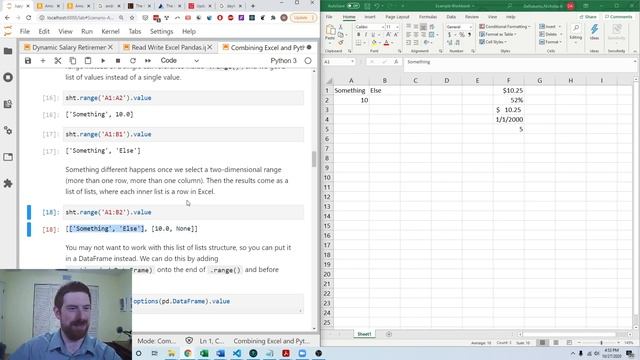Screen dimensions: 640x360
Task: Open the open-tabs panel icon in JupyterLab sidebar
Action: point(8,157)
